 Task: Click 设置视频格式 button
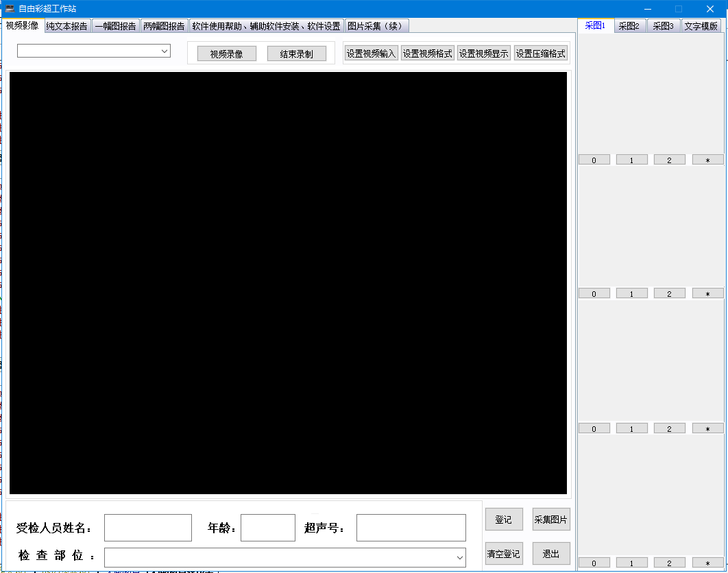428,53
